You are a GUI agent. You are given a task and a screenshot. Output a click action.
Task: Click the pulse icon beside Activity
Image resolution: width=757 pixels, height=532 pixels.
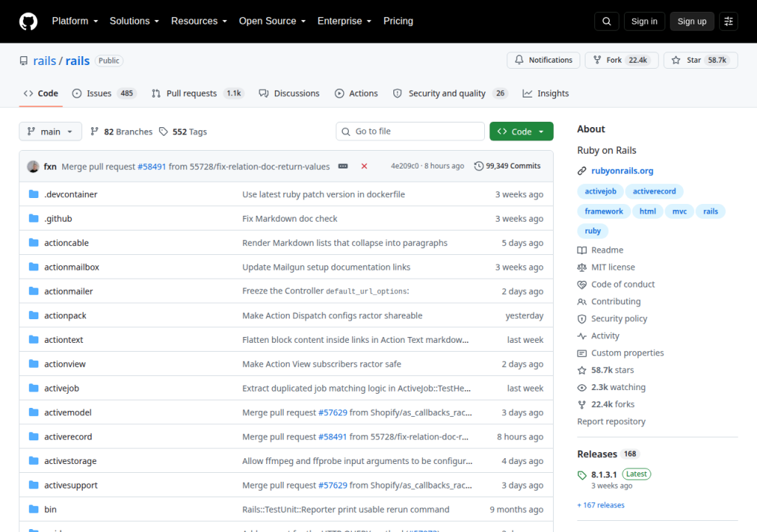pyautogui.click(x=582, y=336)
